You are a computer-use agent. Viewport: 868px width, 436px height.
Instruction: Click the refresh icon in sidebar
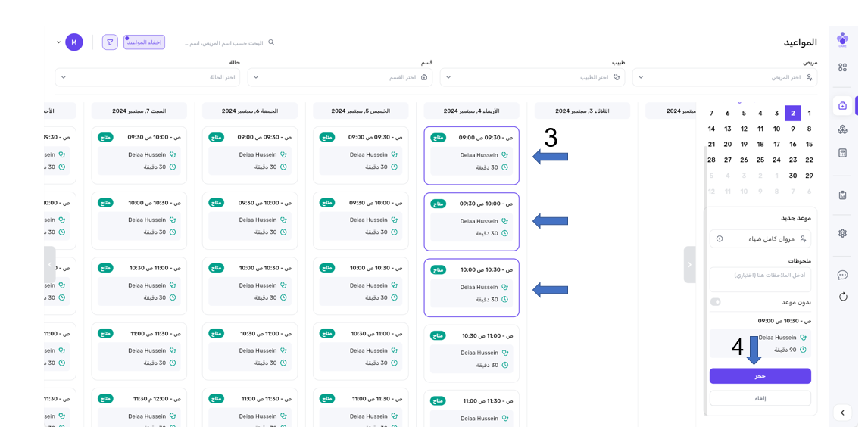[x=842, y=297]
